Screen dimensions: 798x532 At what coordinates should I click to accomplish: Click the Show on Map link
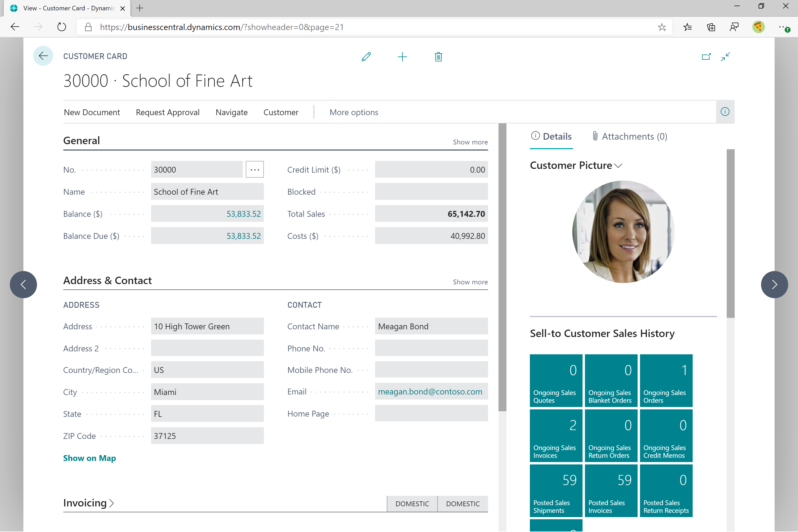90,458
